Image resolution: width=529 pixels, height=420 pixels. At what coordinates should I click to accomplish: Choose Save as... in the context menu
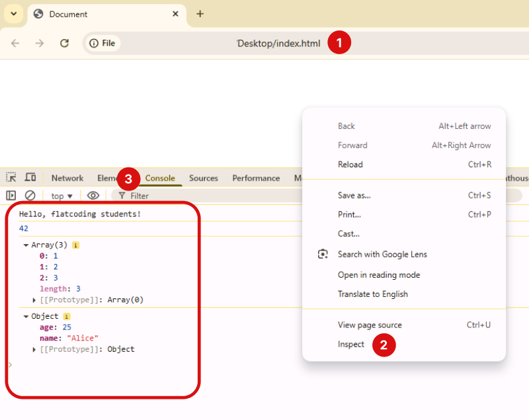pyautogui.click(x=404, y=195)
